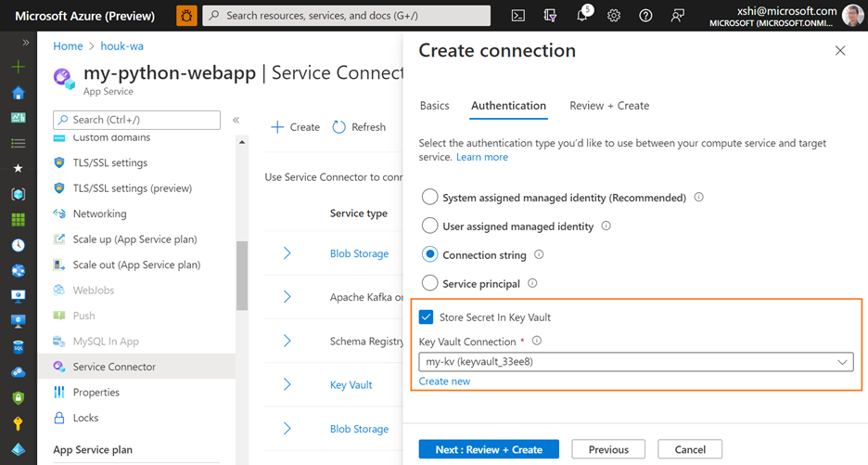Click Next : Review + Create button

coord(489,449)
